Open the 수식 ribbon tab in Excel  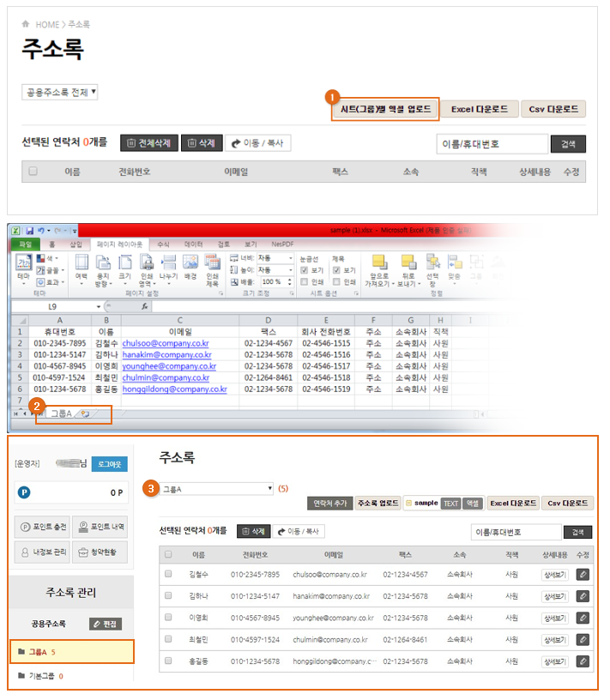click(x=163, y=244)
